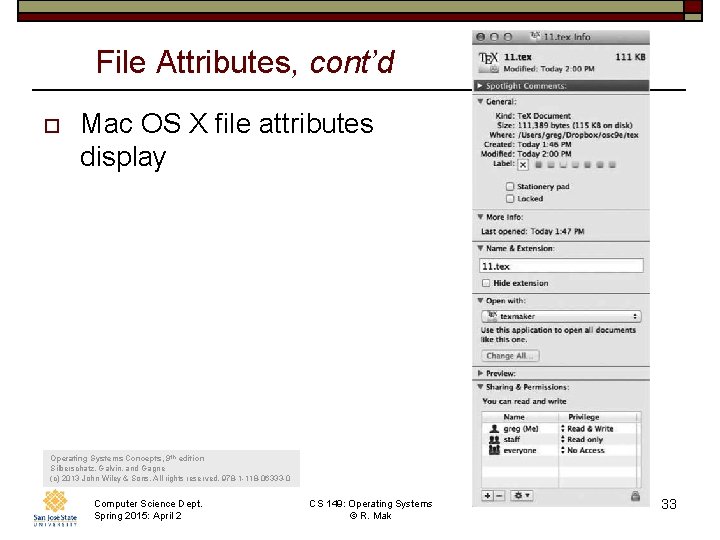Change greg (Me) Read & Write privilege
This screenshot has height=540, width=720.
[x=587, y=428]
